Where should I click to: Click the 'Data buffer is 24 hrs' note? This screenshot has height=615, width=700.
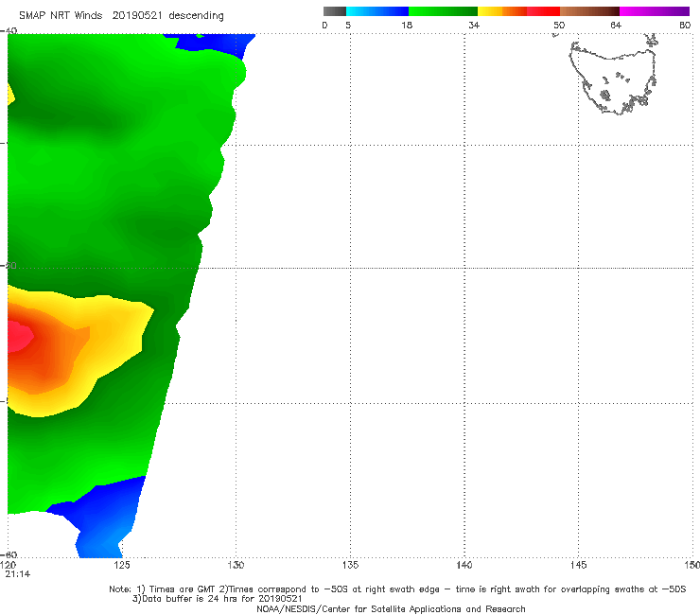(x=217, y=599)
